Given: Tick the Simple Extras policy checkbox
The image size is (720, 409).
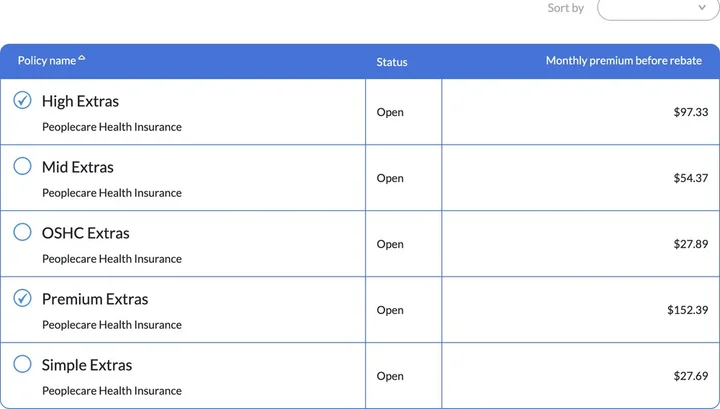Looking at the screenshot, I should [x=22, y=364].
